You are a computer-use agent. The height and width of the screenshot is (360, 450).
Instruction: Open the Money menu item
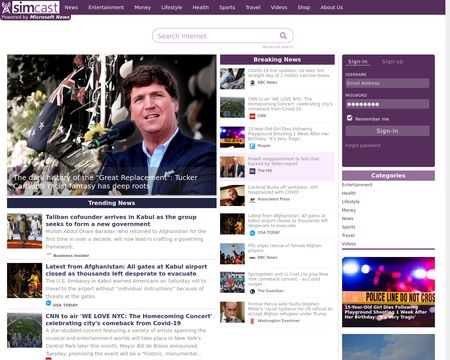point(143,7)
